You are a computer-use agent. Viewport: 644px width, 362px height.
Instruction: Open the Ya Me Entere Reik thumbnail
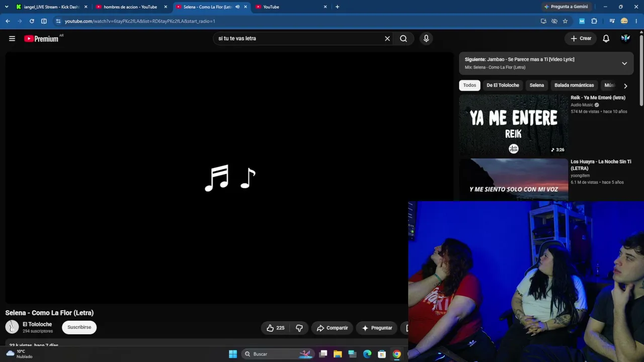[x=513, y=125]
